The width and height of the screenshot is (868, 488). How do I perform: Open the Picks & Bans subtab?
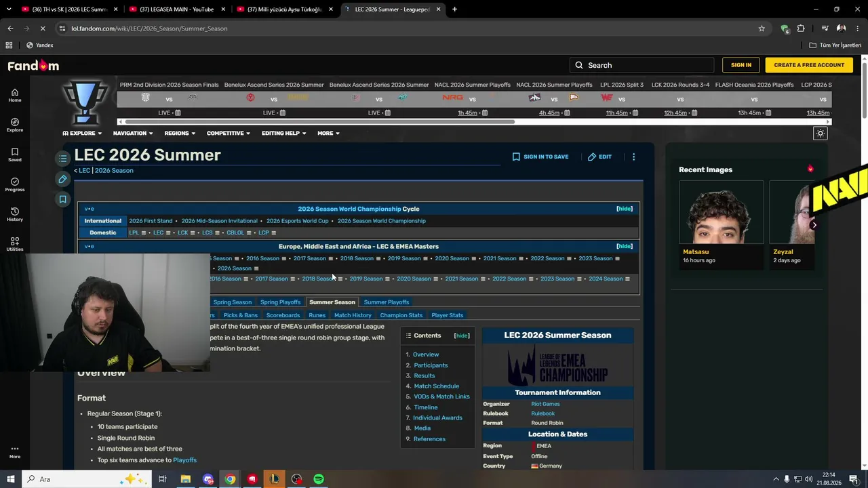(x=241, y=315)
